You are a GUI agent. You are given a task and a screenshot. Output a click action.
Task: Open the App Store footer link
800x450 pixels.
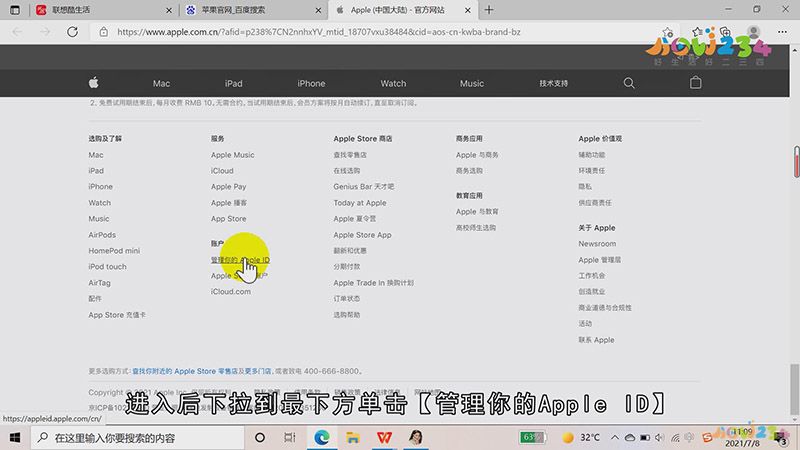(x=229, y=218)
